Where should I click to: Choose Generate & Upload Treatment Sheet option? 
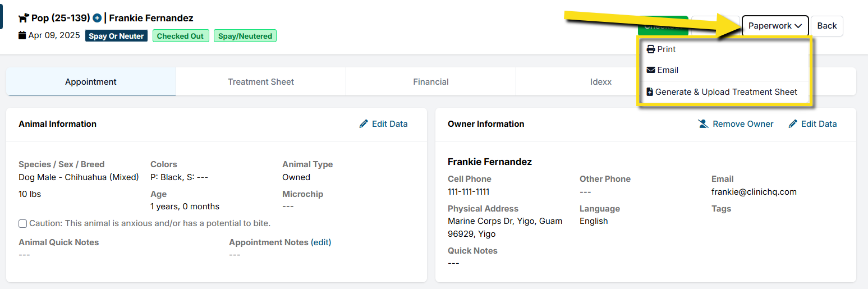[x=726, y=92]
